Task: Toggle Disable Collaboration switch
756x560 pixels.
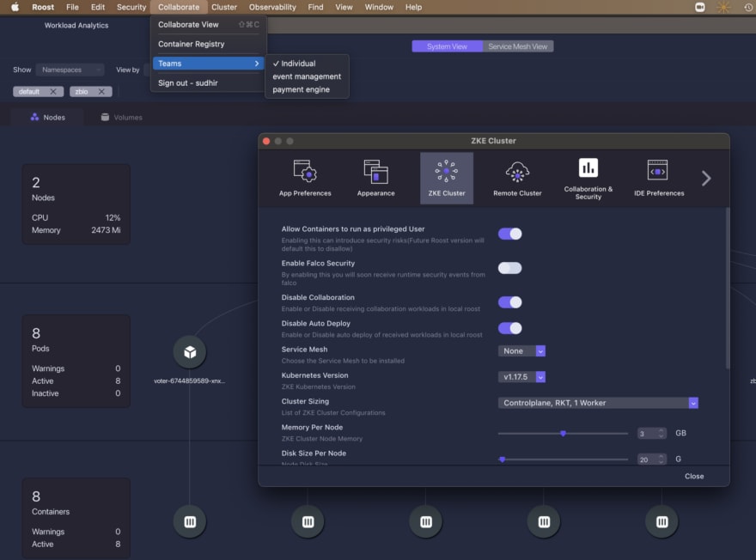Action: coord(509,302)
